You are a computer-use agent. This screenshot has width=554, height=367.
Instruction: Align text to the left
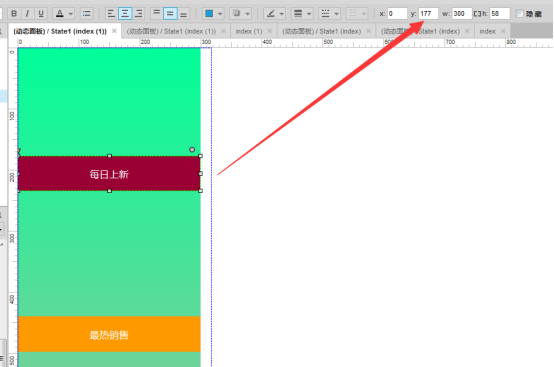(x=111, y=14)
